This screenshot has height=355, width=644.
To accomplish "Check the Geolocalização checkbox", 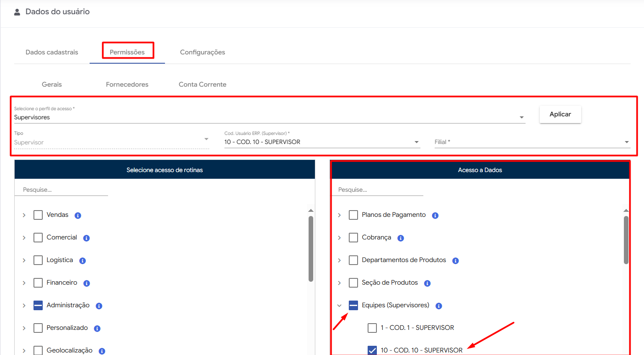I will [38, 351].
